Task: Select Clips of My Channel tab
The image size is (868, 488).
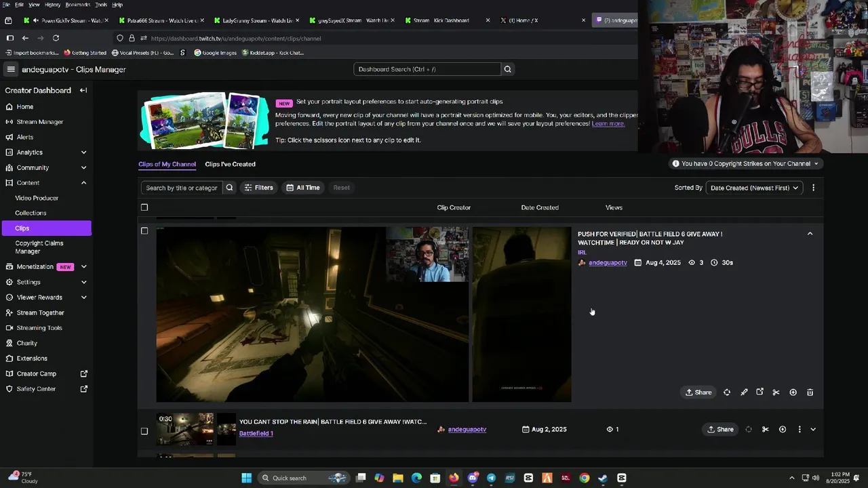Action: (x=167, y=164)
